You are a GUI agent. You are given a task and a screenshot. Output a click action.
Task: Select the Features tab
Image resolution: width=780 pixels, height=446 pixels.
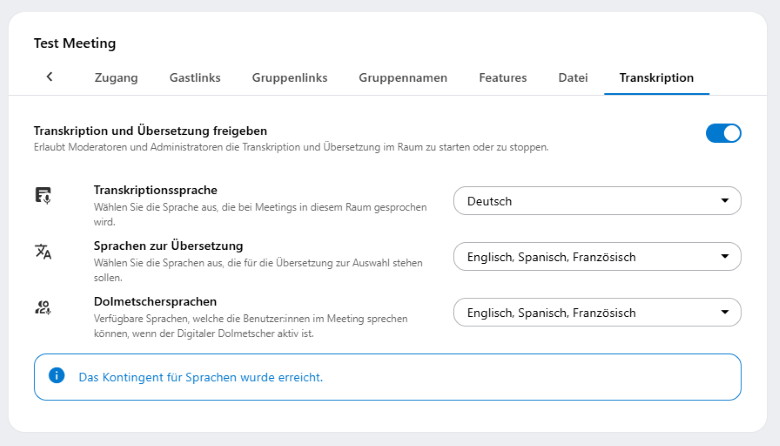point(503,78)
